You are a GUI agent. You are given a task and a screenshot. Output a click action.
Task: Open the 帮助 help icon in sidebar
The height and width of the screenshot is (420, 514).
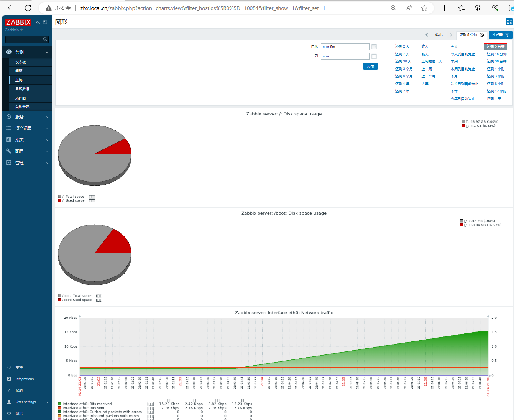tap(9, 390)
